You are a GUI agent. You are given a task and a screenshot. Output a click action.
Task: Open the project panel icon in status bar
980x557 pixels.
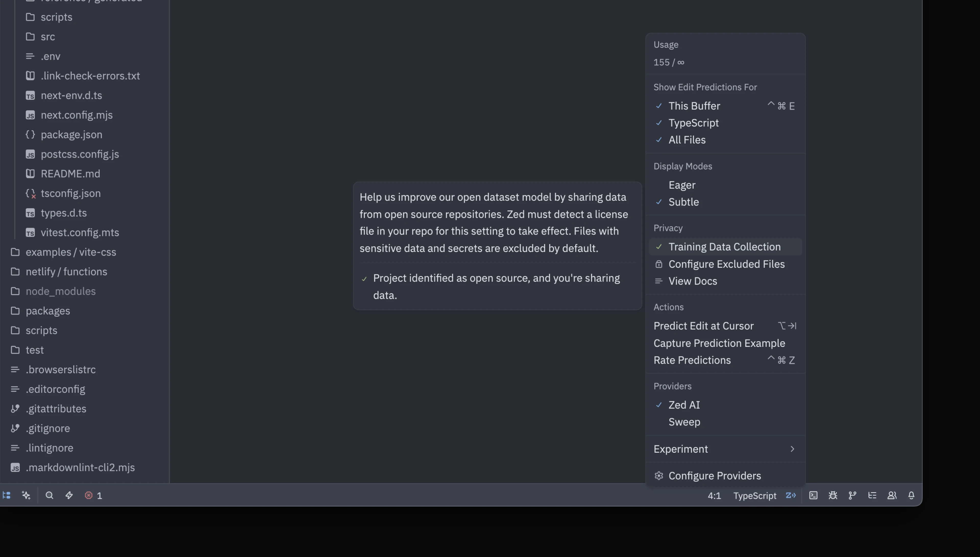coord(7,495)
